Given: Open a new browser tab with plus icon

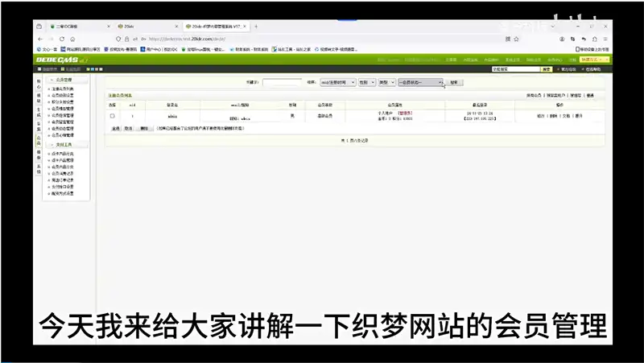Looking at the screenshot, I should click(x=256, y=27).
